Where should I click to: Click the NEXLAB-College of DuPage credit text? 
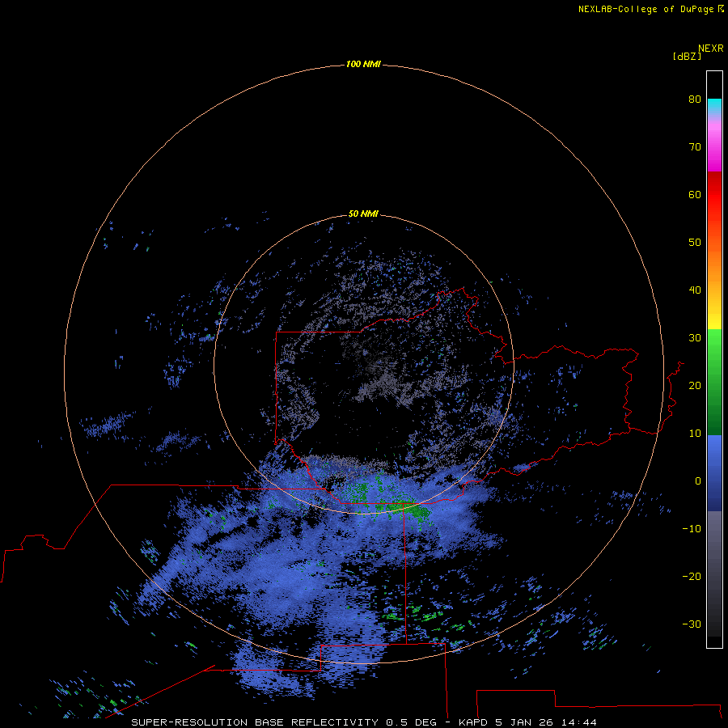tap(645, 9)
